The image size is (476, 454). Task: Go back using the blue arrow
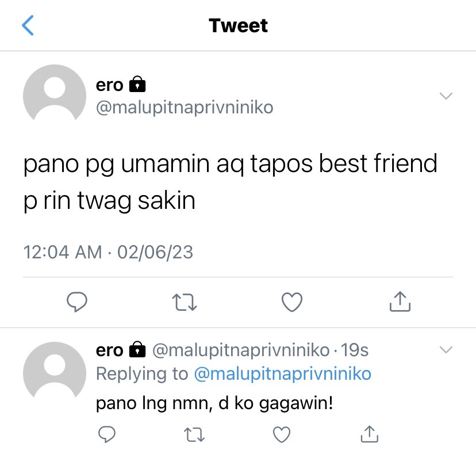28,25
